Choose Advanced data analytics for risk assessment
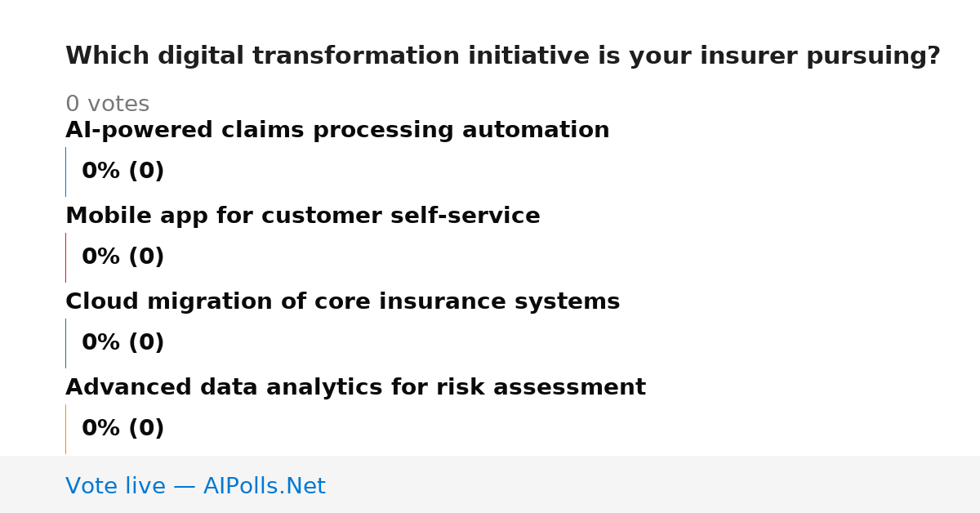The image size is (980, 513). point(355,388)
